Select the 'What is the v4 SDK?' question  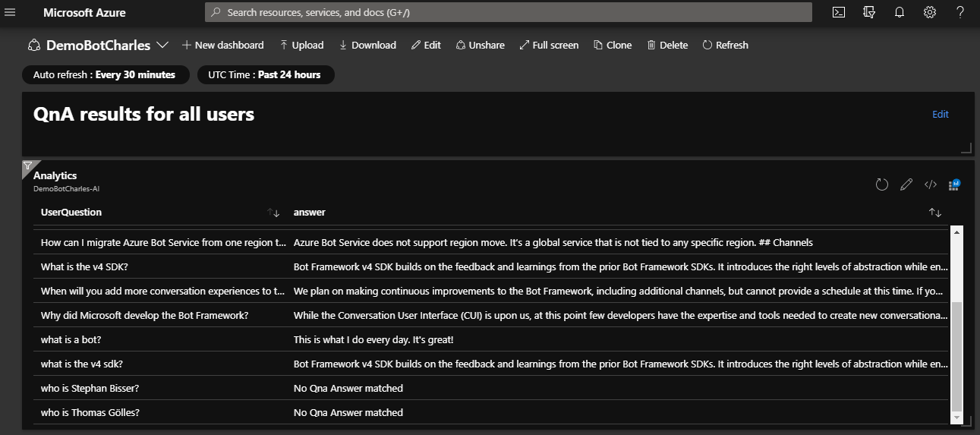[86, 267]
